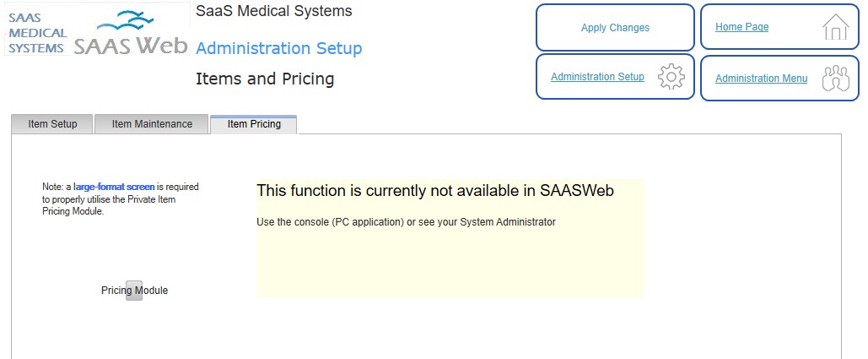
Task: Click the Apply Changes button
Action: coord(615,28)
